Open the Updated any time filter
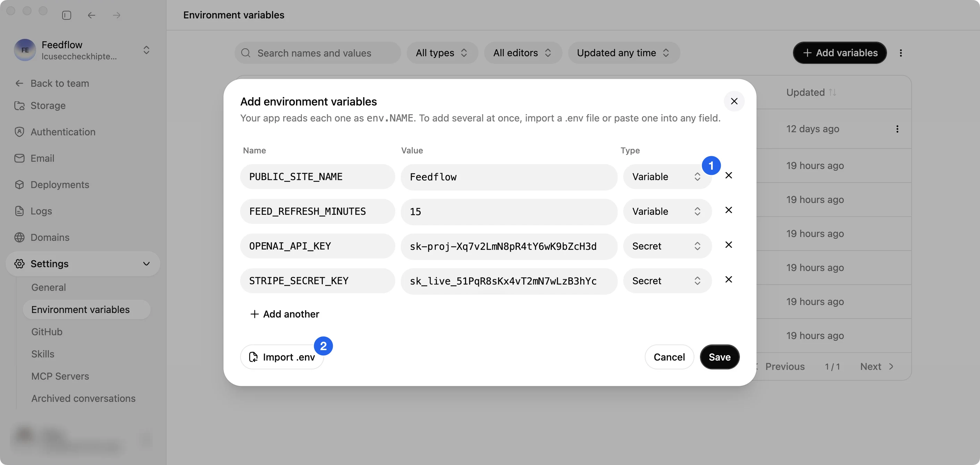This screenshot has width=980, height=465. 624,53
